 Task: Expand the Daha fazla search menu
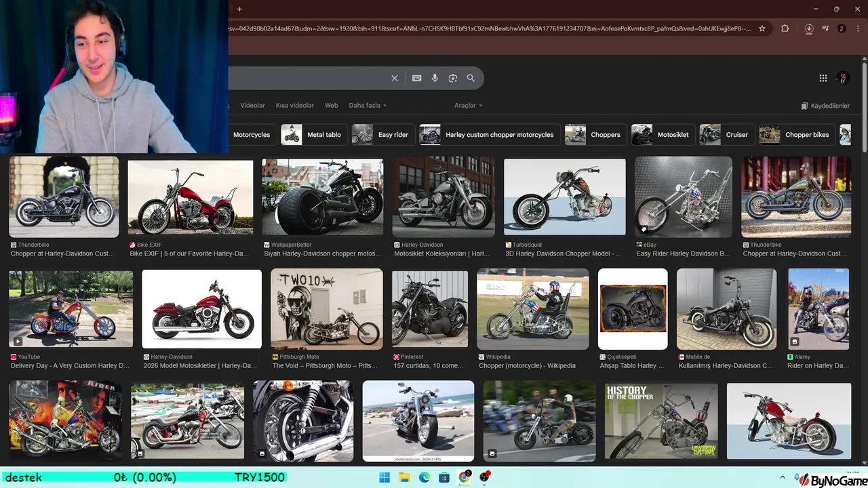pyautogui.click(x=368, y=105)
